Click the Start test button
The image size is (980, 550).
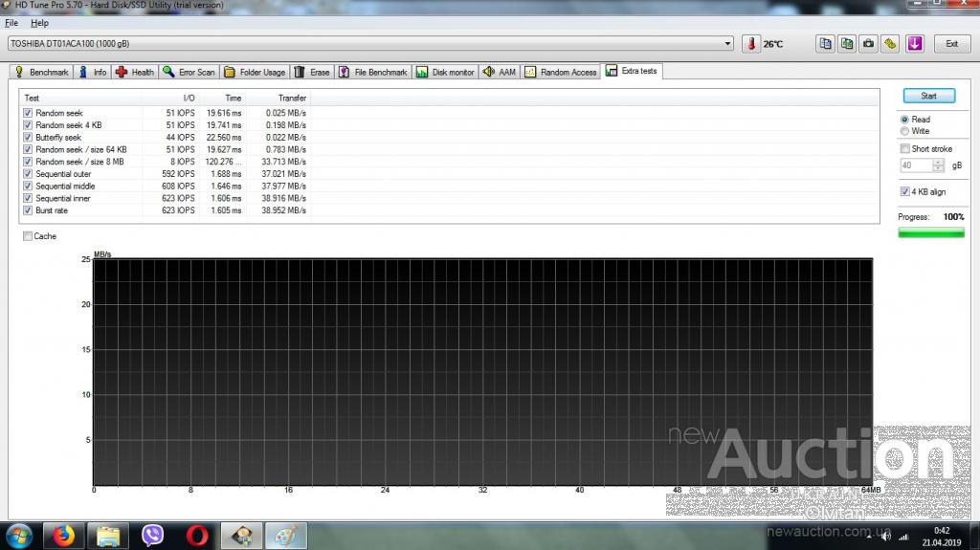(928, 96)
